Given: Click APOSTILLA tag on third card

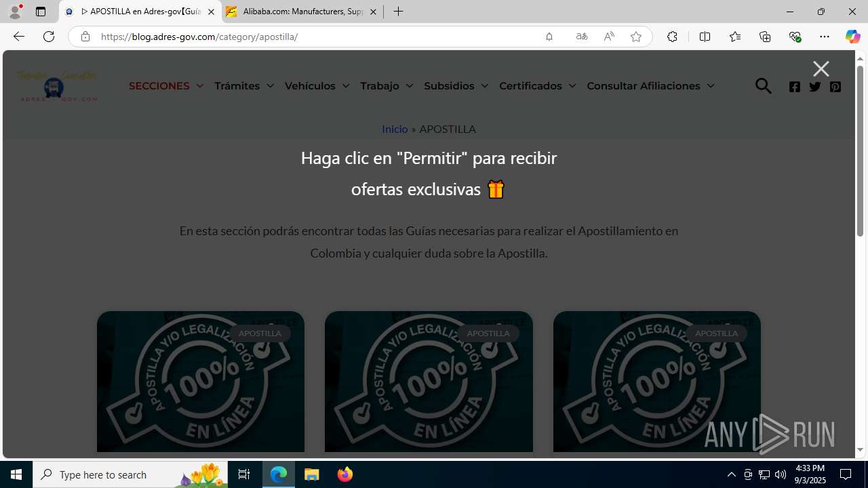Looking at the screenshot, I should [x=717, y=333].
